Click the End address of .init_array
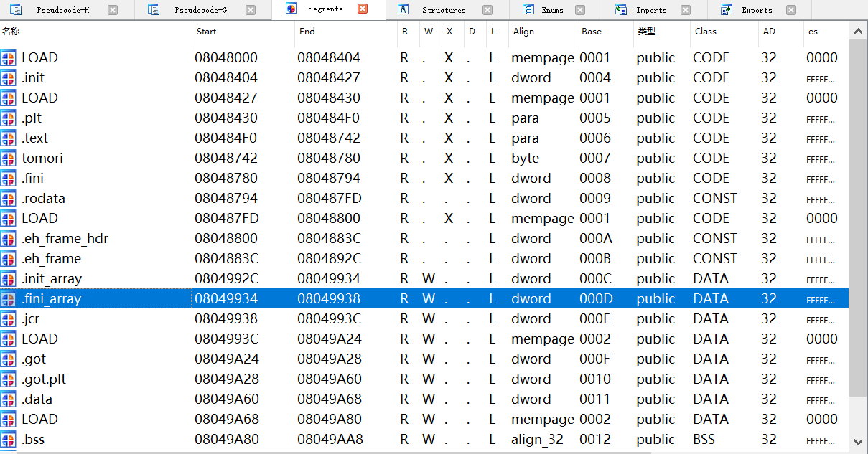 [x=329, y=279]
